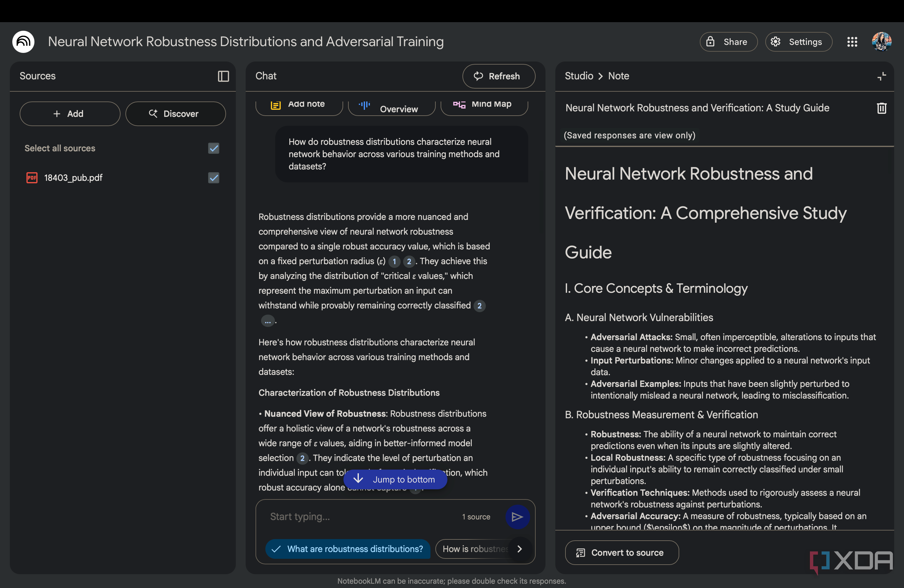Jump to bottom of chat
Viewport: 904px width, 588px height.
pos(395,479)
